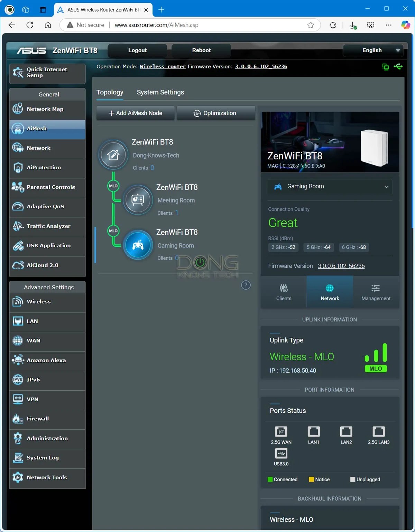
Task: Open browser settings ellipsis menu
Action: [389, 25]
